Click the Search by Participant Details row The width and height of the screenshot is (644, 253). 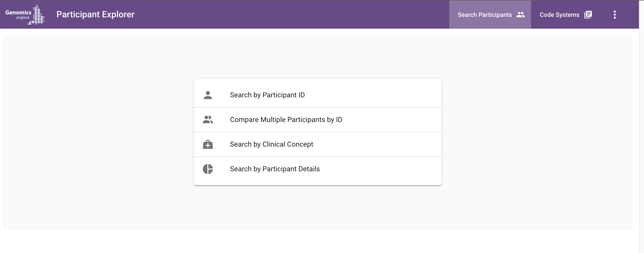[318, 169]
